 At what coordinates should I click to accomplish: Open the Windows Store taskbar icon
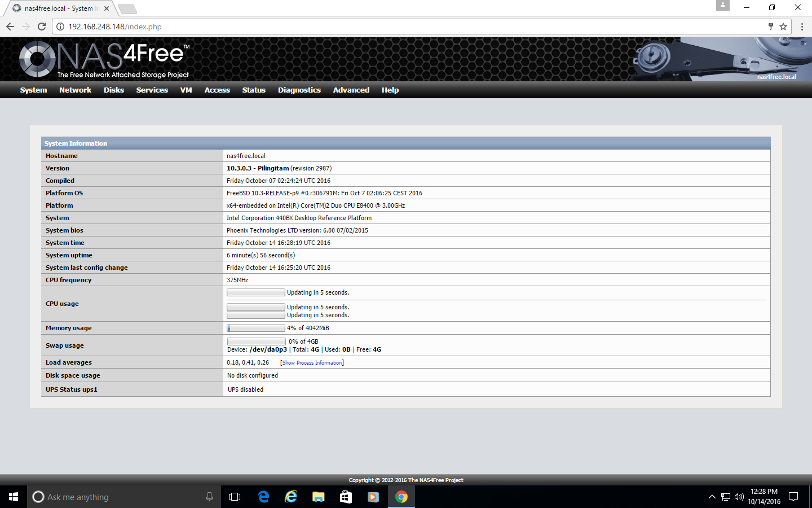pos(346,497)
